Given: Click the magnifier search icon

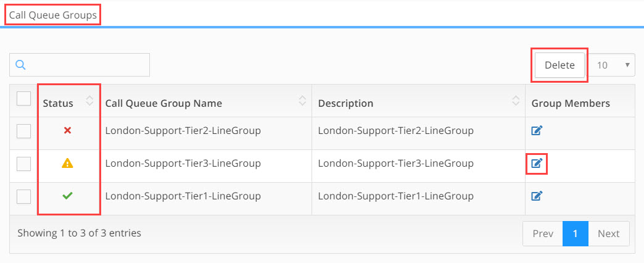Looking at the screenshot, I should (x=20, y=65).
